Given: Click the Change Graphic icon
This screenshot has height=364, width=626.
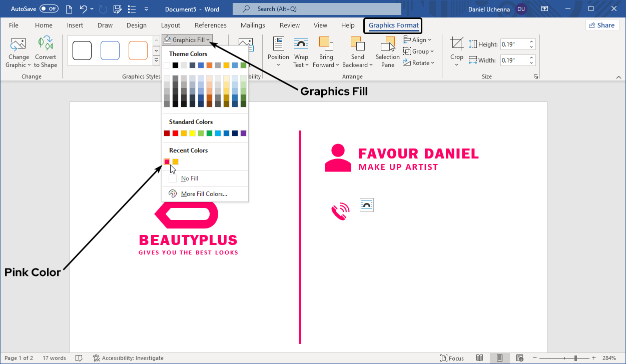Looking at the screenshot, I should coord(18,44).
